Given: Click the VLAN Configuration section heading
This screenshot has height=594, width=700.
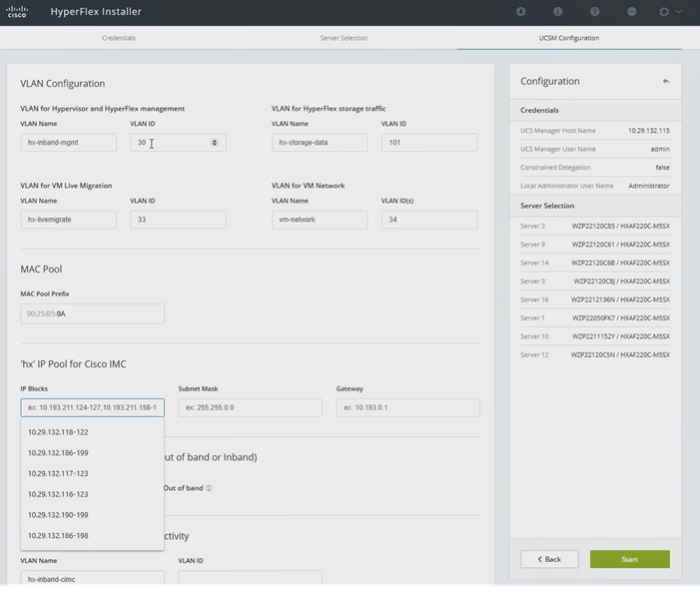Looking at the screenshot, I should (x=63, y=84).
